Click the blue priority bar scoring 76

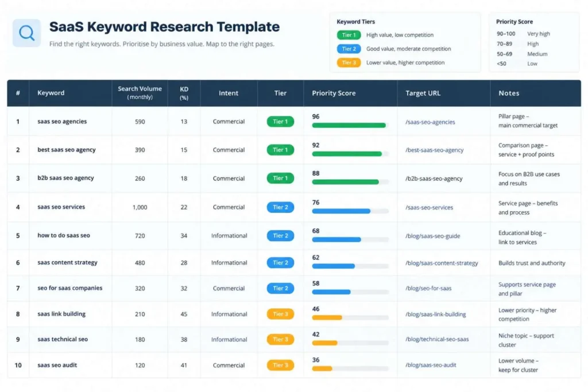tap(341, 211)
